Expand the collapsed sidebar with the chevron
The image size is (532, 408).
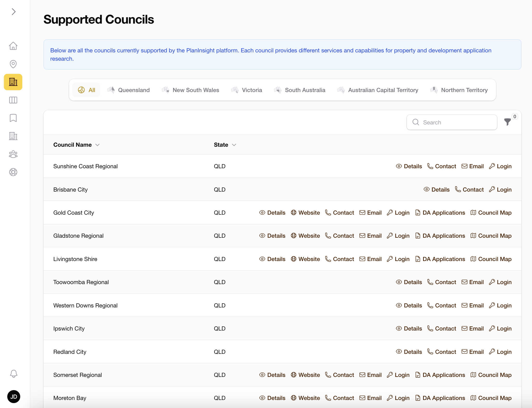[13, 12]
